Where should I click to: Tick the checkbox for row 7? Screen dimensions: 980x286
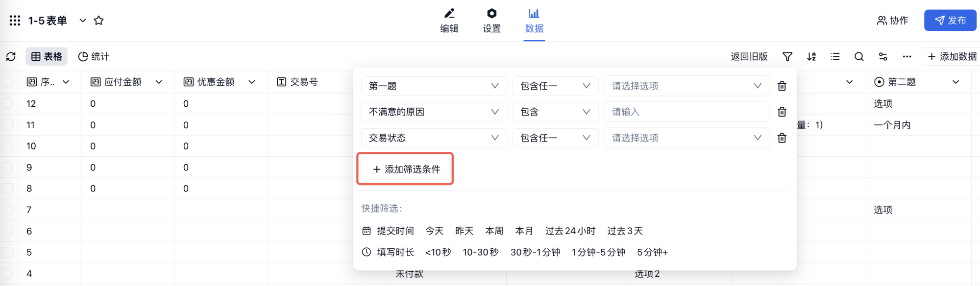7,210
